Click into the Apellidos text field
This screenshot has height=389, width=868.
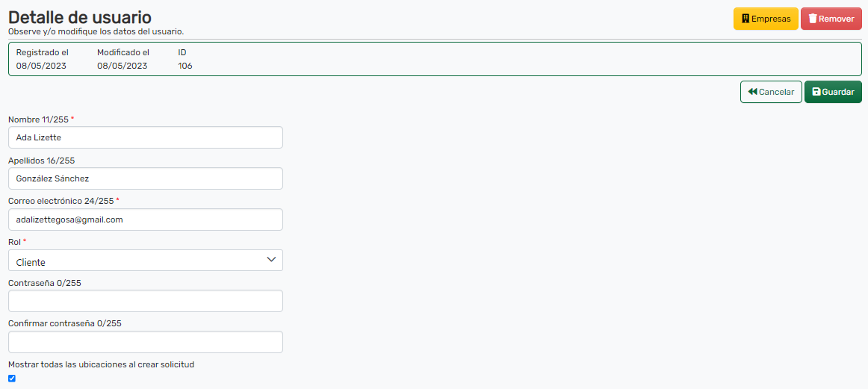(146, 178)
